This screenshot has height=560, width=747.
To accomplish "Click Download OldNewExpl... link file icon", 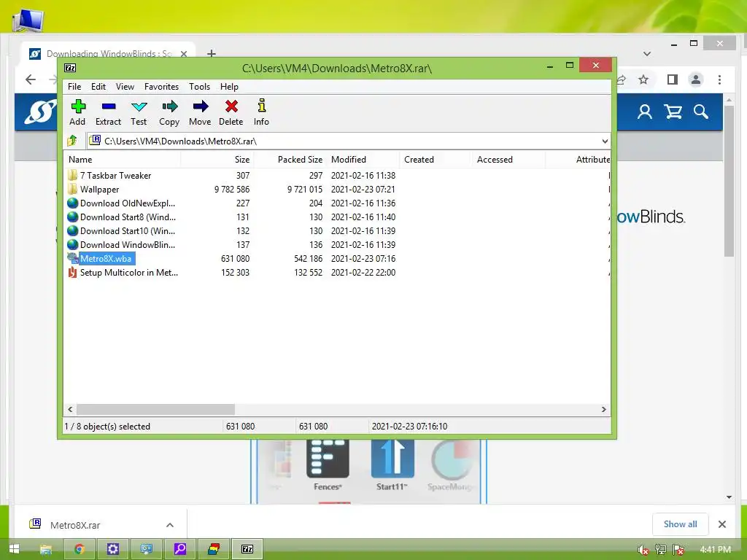I will coord(72,203).
